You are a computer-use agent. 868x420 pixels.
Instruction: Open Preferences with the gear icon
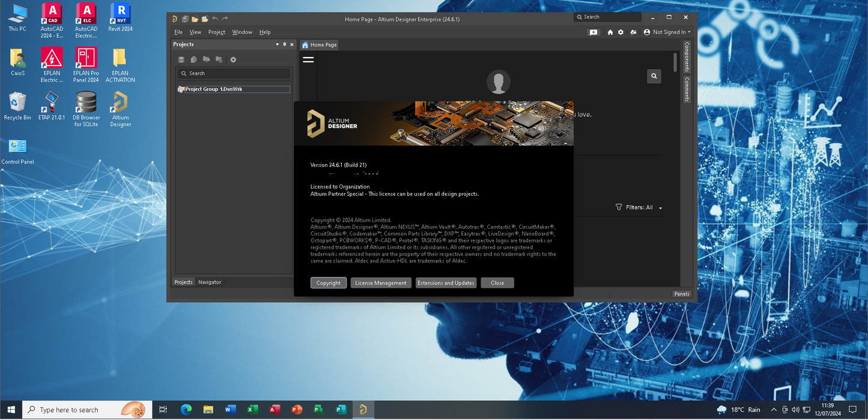point(621,32)
